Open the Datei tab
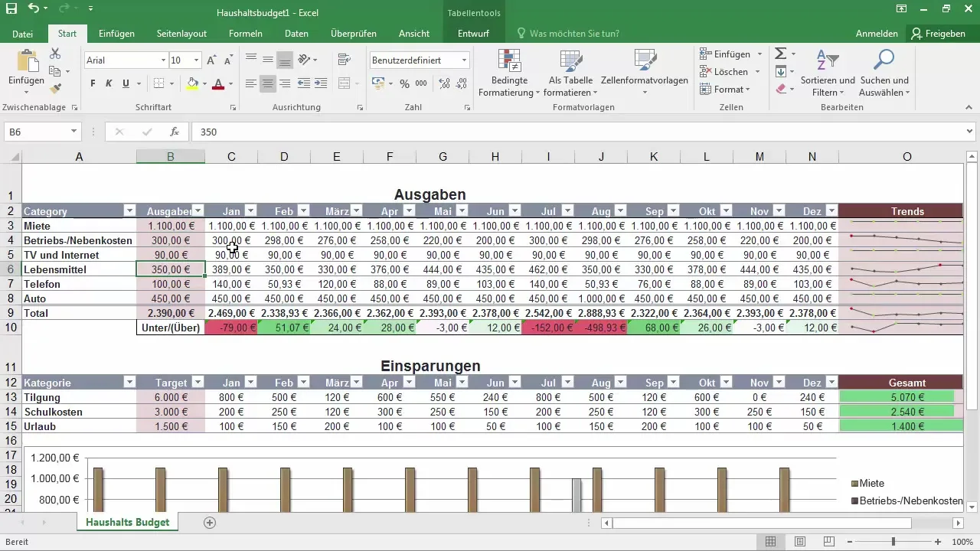Screen dimensions: 980x551 pos(23,34)
